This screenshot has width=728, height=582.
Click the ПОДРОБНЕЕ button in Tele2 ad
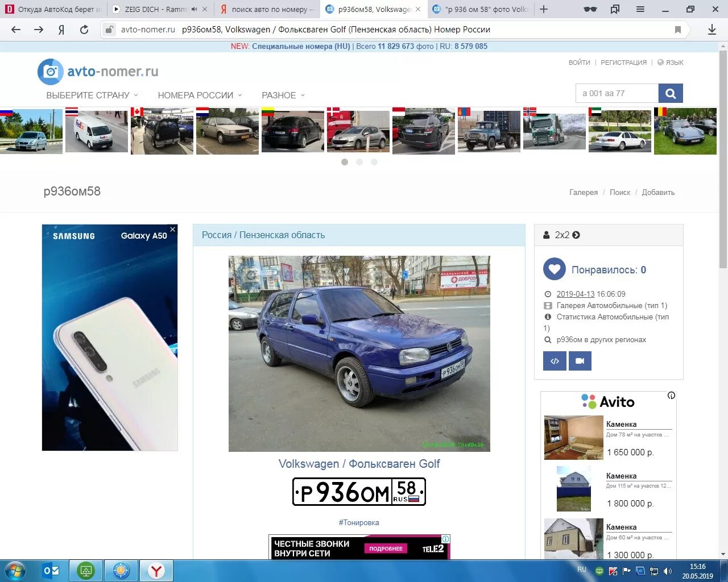click(x=386, y=548)
